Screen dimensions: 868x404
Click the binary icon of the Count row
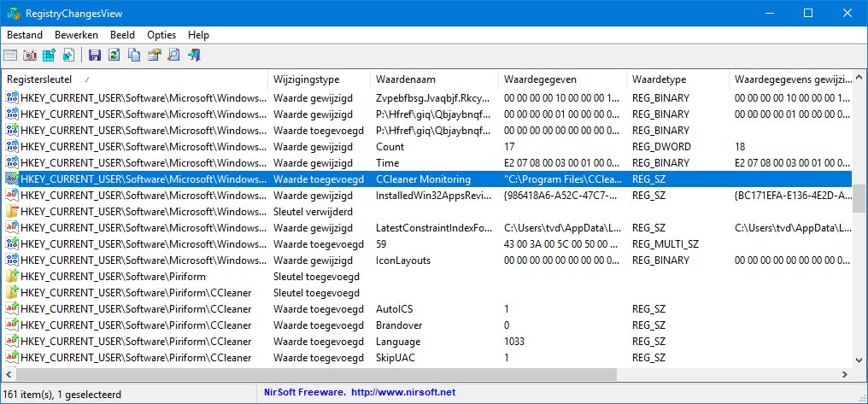tap(12, 147)
